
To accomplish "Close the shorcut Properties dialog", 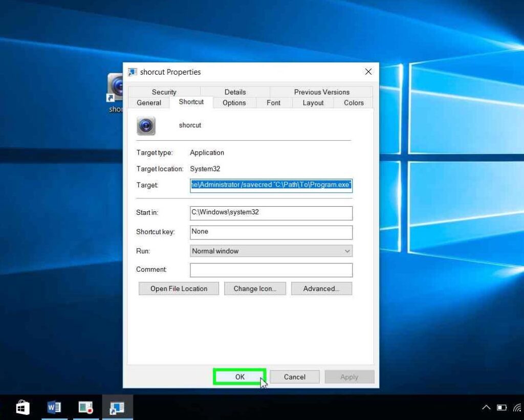I will click(368, 72).
